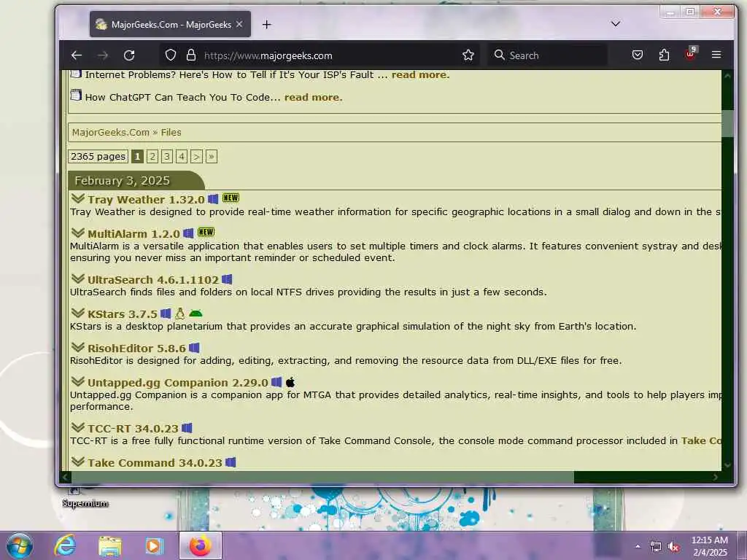Click Android icon beside KStars
This screenshot has height=560, width=747.
coord(196,314)
